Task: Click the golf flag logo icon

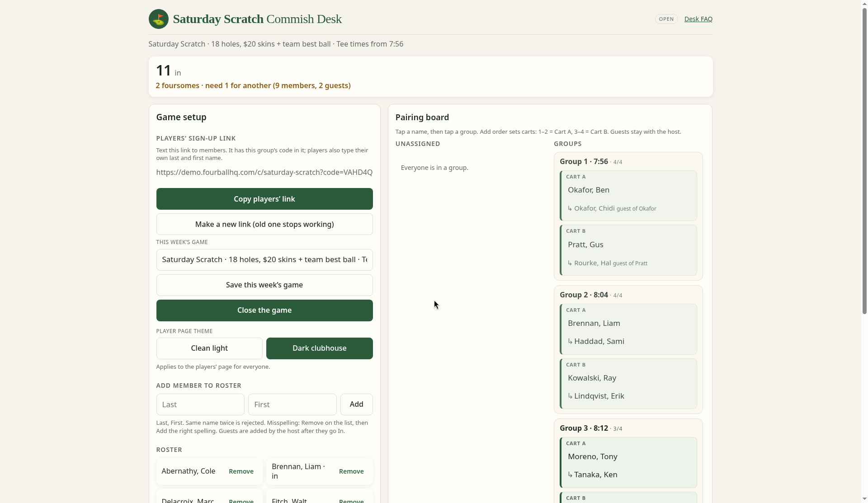Action: [x=158, y=19]
